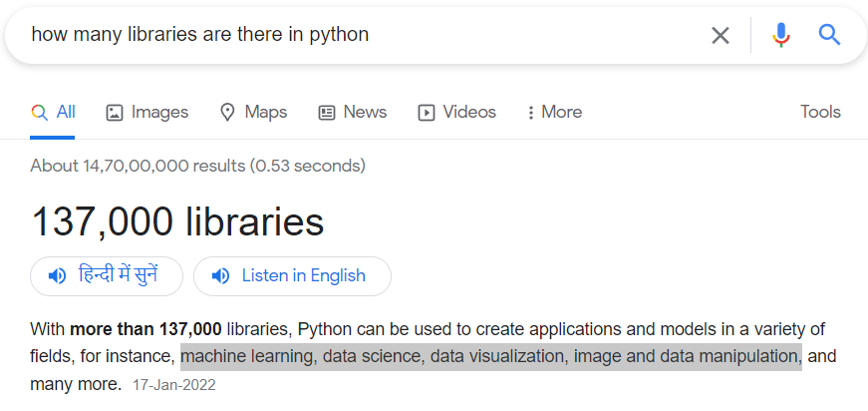868x411 pixels.
Task: Expand the More search options menu
Action: point(554,113)
